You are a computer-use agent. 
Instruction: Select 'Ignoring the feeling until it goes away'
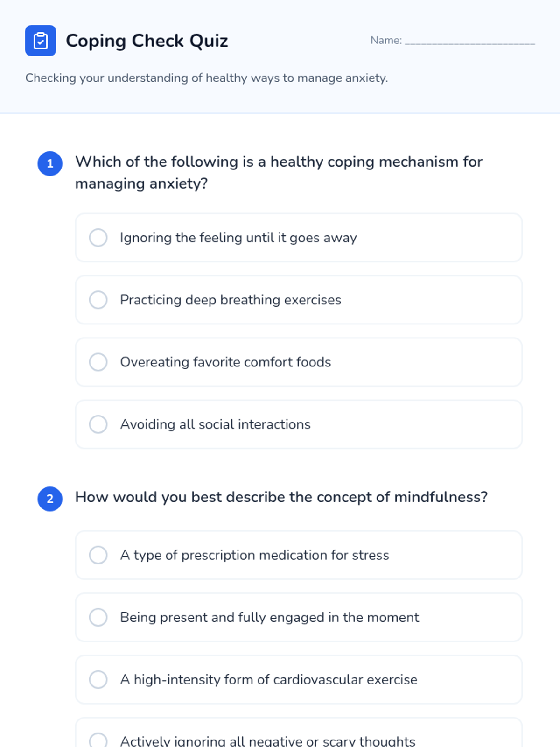coord(98,238)
